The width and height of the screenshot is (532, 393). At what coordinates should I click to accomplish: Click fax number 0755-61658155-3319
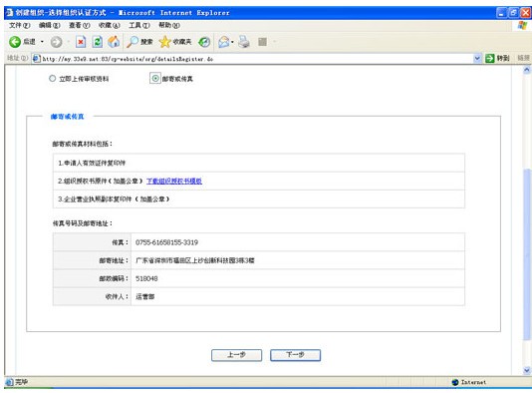(x=166, y=242)
